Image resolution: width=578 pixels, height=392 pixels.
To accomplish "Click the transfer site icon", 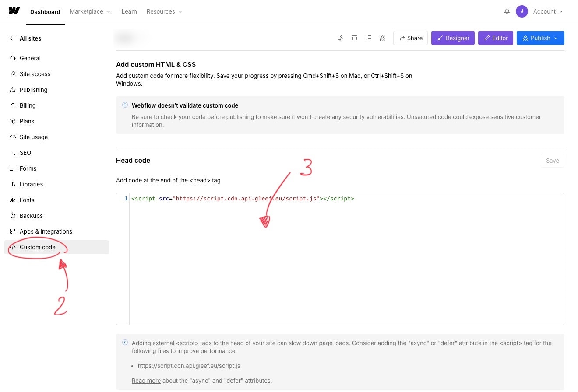I will 341,38.
